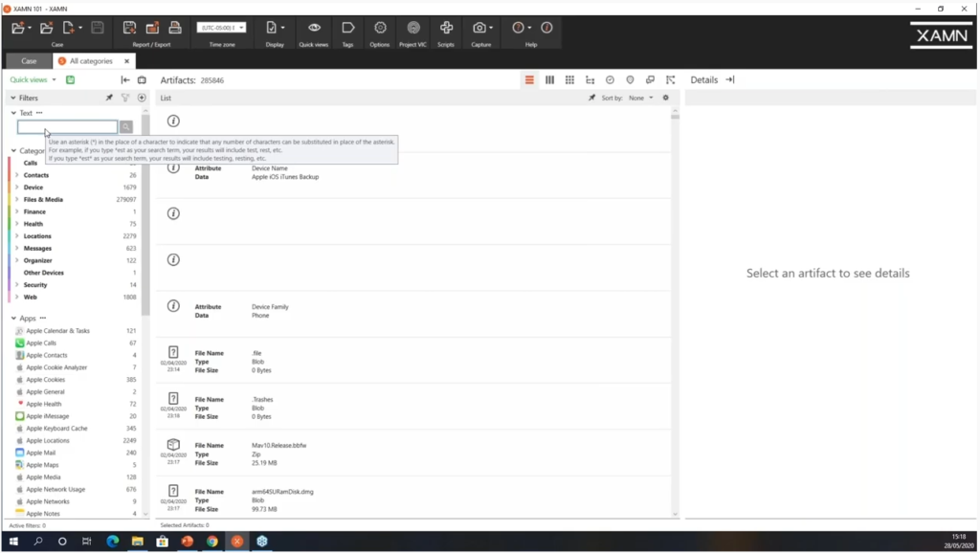Open the time zone dropdown
Image resolution: width=980 pixels, height=553 pixels.
[221, 28]
